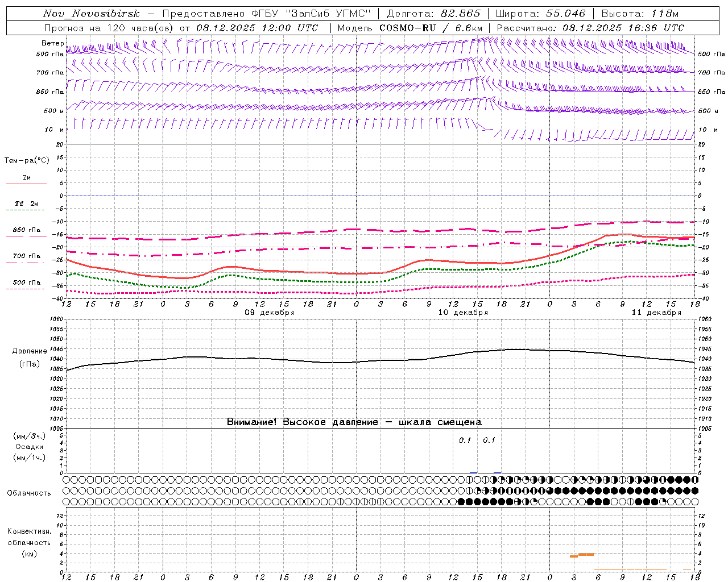Click the '(мм/3ч.)' precipitation unit label
The height and width of the screenshot is (582, 728).
tap(30, 436)
